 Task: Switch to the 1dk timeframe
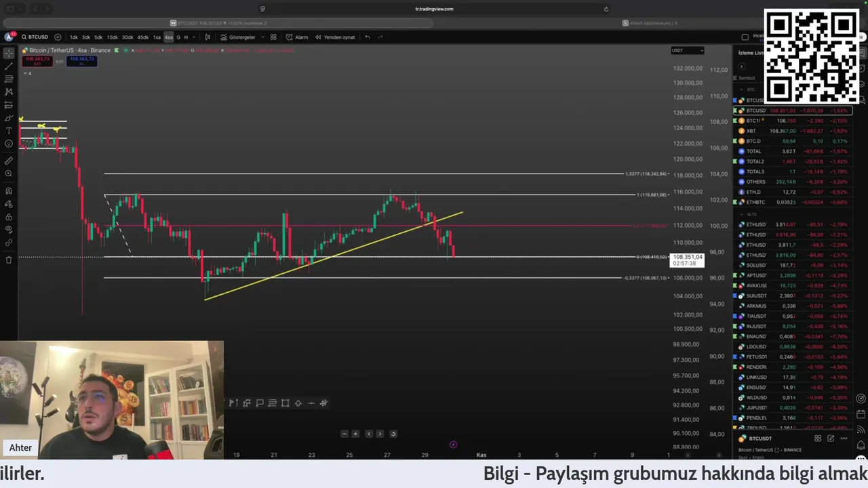click(x=73, y=37)
